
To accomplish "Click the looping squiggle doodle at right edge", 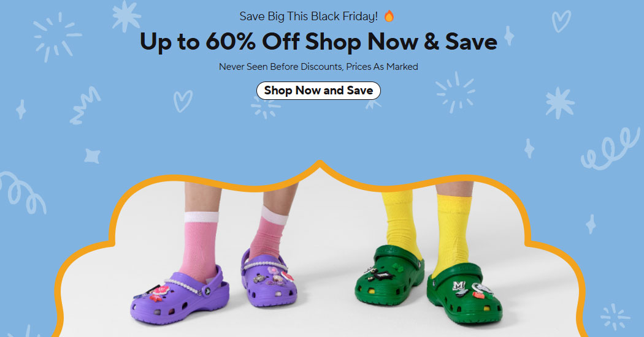I will coord(611,149).
